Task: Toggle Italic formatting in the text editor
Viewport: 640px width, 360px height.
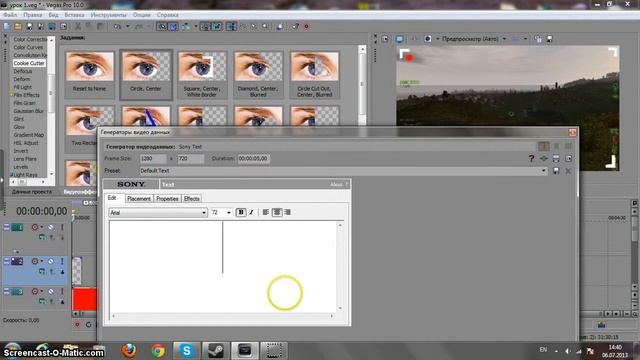Action: point(251,212)
